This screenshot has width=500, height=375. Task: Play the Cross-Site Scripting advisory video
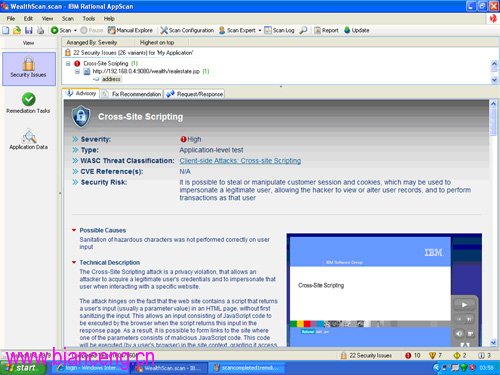464,305
